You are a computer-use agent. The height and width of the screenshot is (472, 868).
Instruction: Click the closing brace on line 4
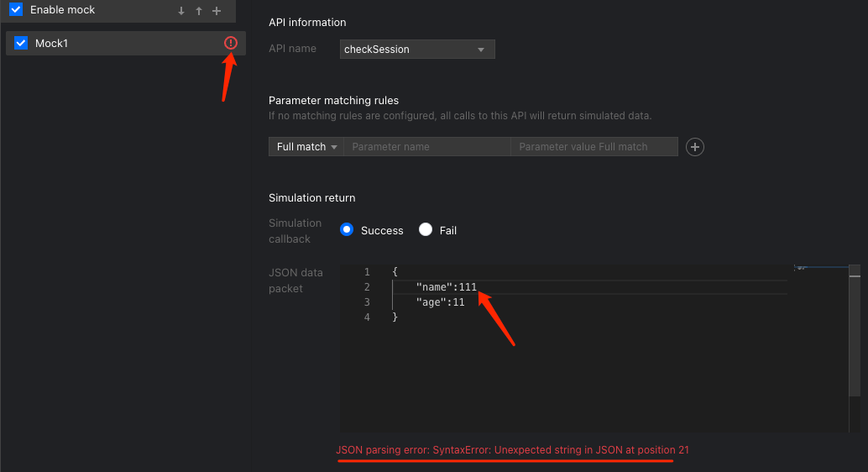(395, 317)
